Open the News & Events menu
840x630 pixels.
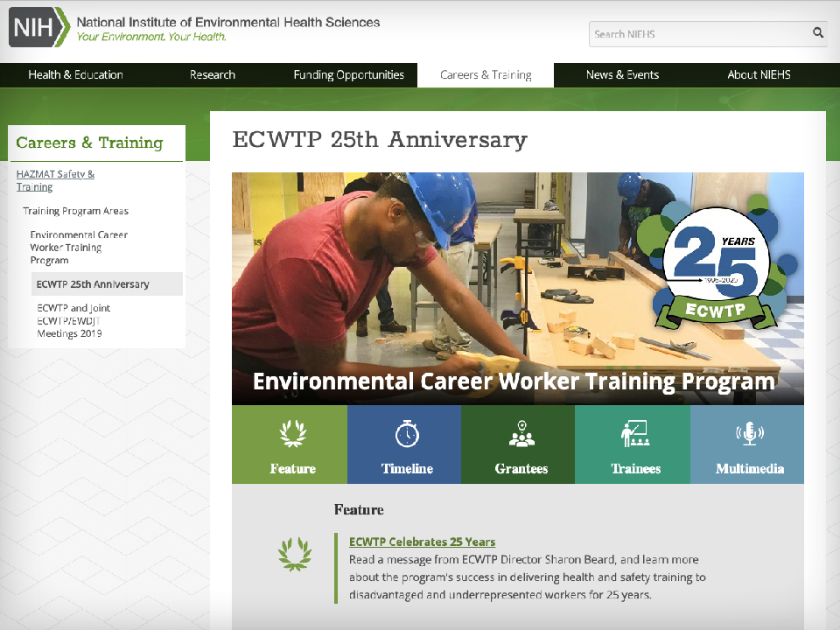[x=622, y=75]
